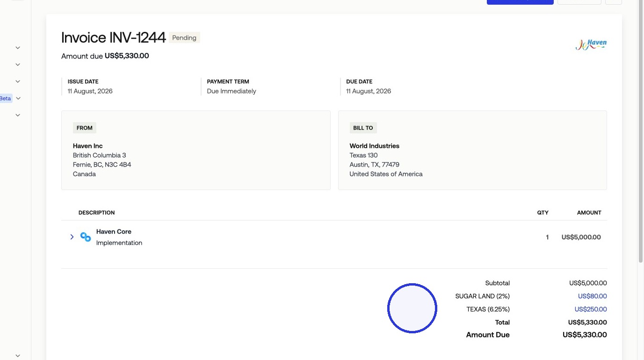Viewport: 644px width, 360px height.
Task: Click the Total row value US$5,330.00
Action: (587, 322)
